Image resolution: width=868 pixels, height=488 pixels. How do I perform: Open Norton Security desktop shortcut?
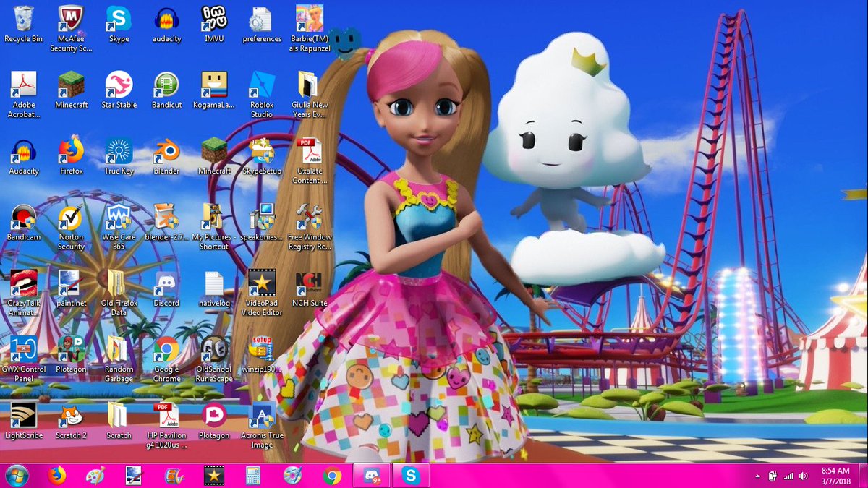[x=71, y=228]
